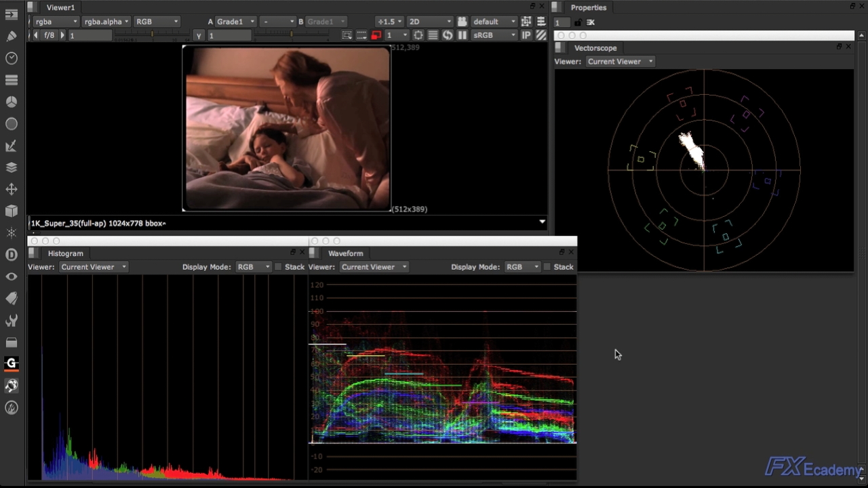Select the Waveform tab
This screenshot has width=868, height=488.
346,253
